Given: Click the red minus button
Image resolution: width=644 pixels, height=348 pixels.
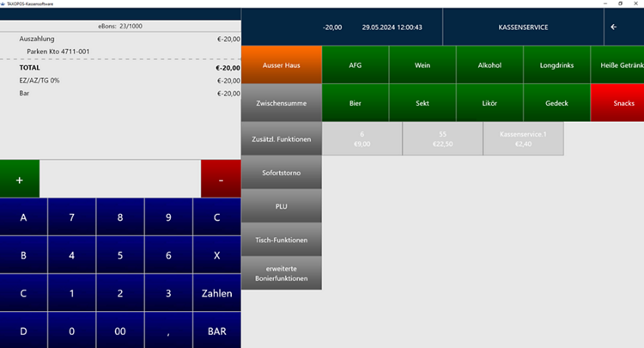Looking at the screenshot, I should point(221,179).
